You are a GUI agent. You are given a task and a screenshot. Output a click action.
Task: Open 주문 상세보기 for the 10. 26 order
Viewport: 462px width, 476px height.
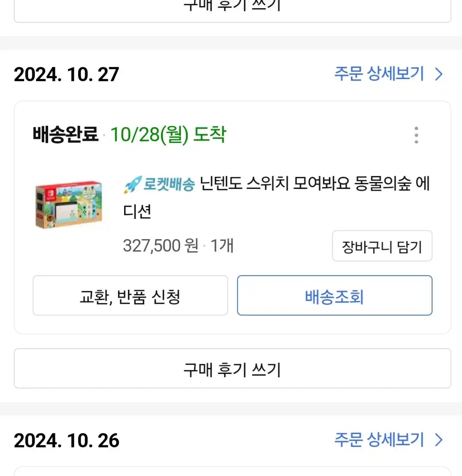(379, 440)
